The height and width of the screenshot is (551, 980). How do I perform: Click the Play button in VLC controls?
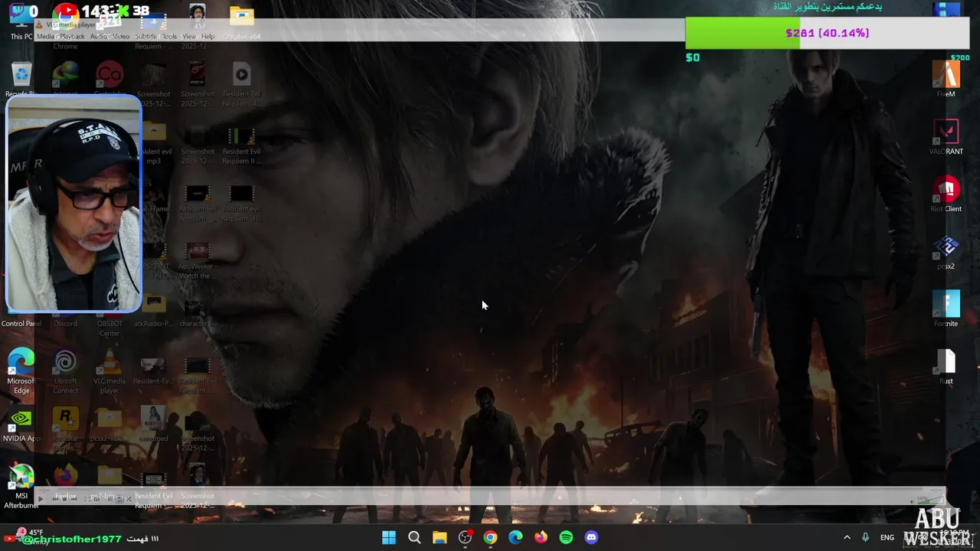tap(41, 499)
